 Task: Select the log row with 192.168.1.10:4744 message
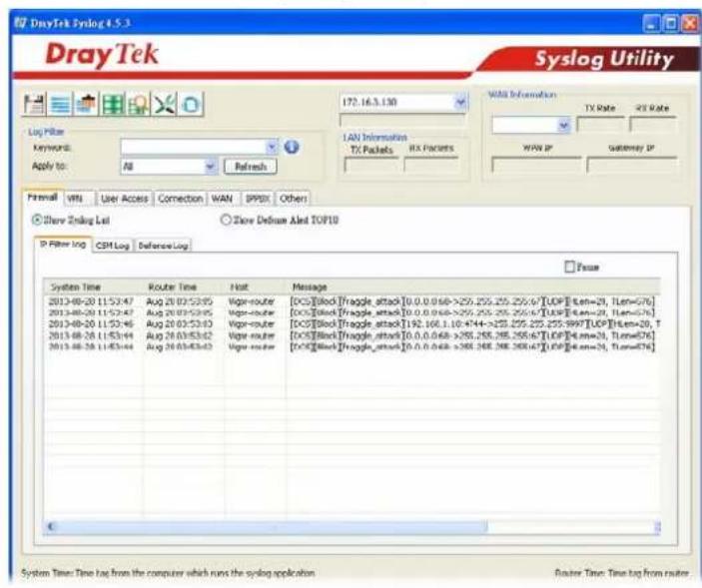tap(352, 324)
